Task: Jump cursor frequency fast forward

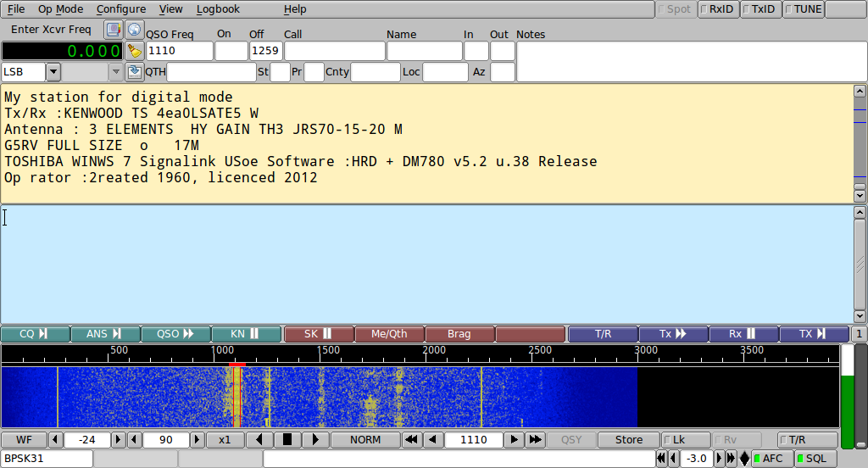Action: click(x=536, y=440)
